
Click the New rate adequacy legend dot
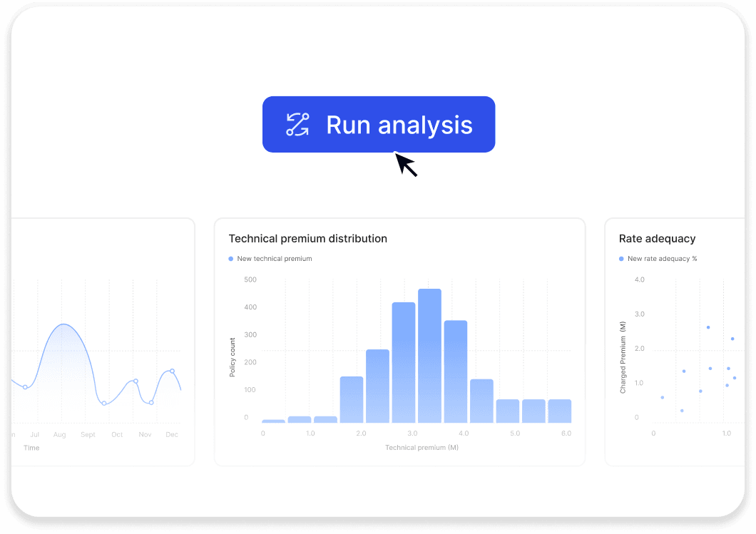[x=621, y=259]
